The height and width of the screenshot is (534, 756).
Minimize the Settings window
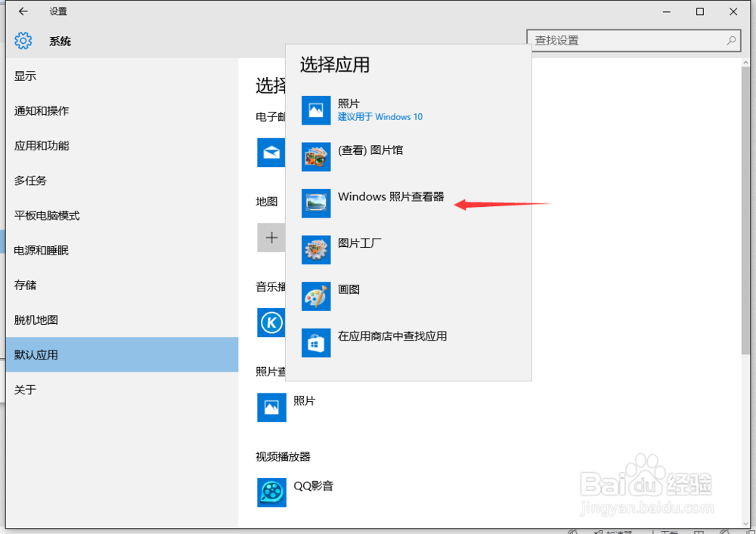coord(668,11)
